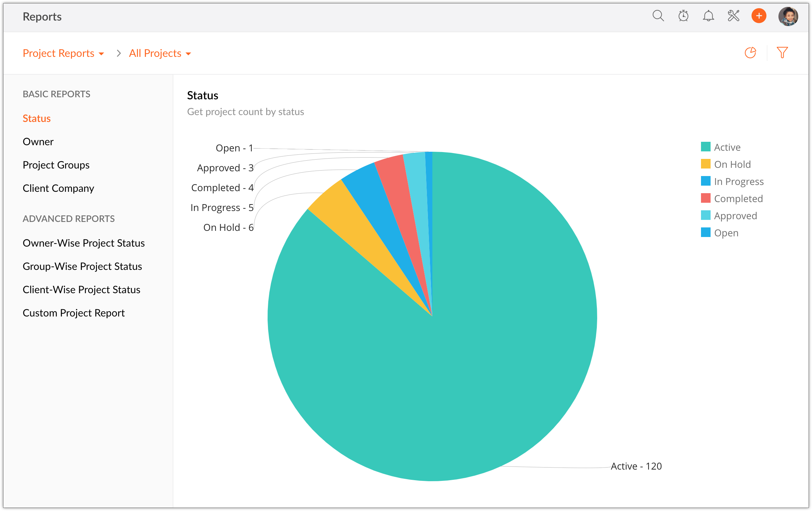Click the search magnifier icon
The image size is (812, 511).
[x=658, y=16]
